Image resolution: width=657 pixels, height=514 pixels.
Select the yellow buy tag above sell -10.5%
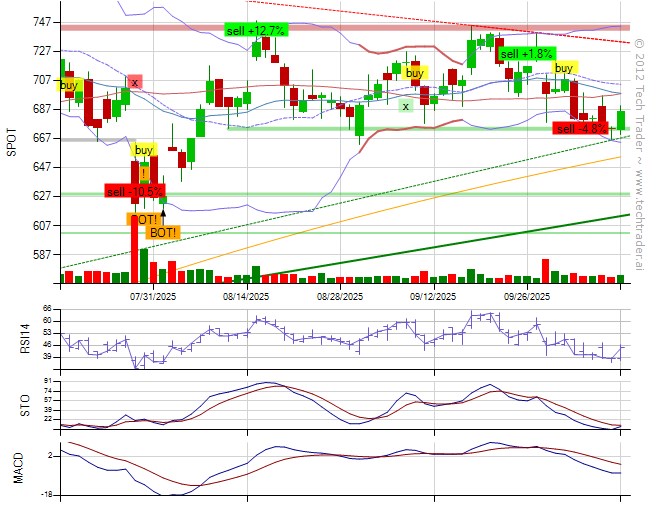tap(144, 150)
